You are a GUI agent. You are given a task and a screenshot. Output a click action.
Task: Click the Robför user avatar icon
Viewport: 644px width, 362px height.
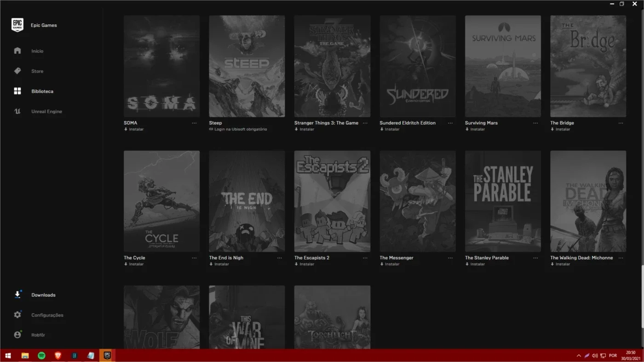[x=17, y=335]
